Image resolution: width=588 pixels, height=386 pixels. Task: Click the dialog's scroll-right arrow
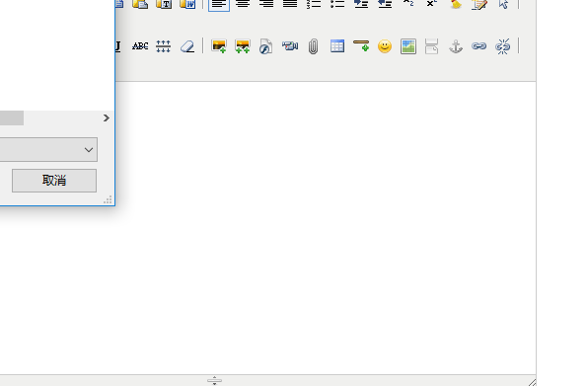pos(107,118)
